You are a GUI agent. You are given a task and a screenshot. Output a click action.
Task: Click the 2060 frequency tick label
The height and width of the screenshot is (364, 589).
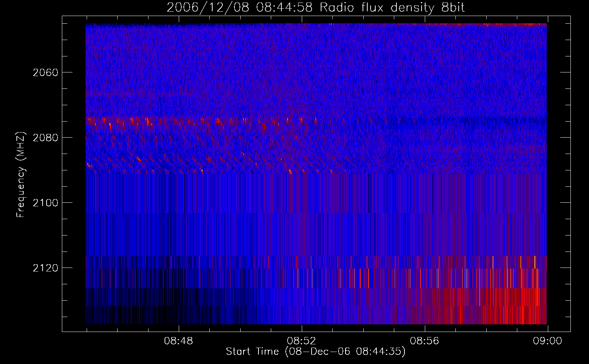[x=46, y=72]
